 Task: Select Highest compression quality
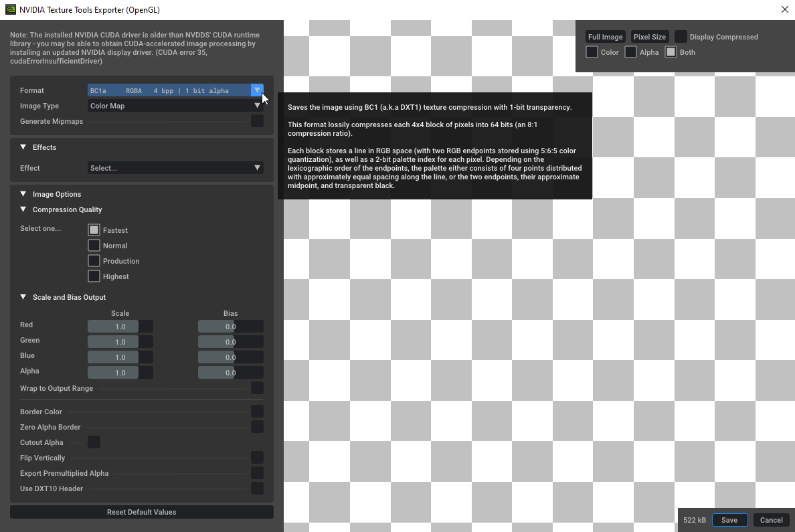[94, 276]
